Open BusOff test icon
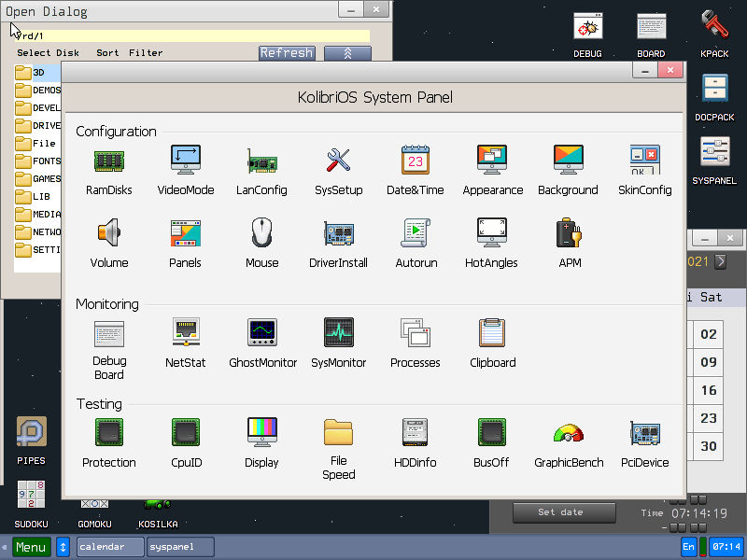This screenshot has width=747, height=560. (x=492, y=432)
